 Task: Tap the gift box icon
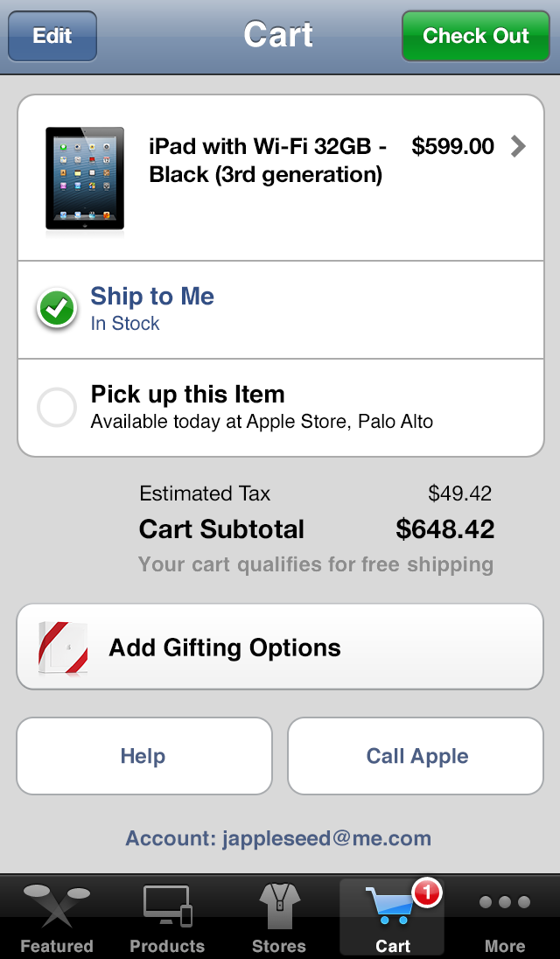pos(59,647)
